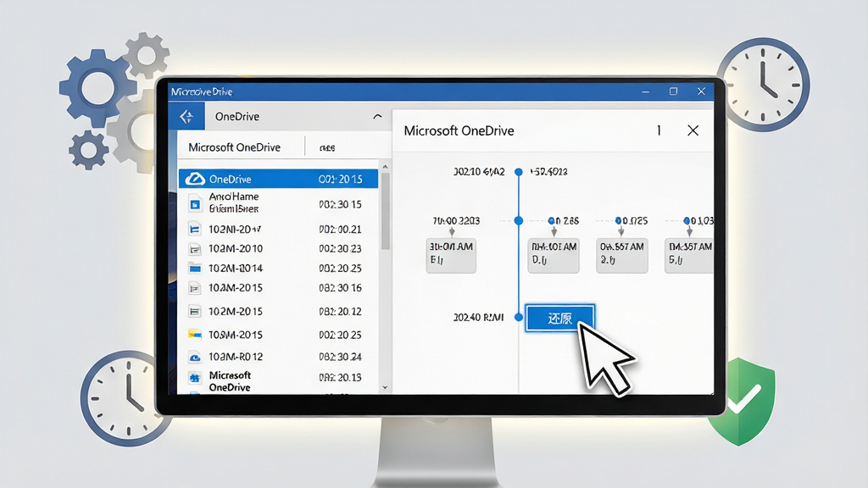
Task: Switch to the Microsoft OneDrive tab
Action: coord(234,147)
